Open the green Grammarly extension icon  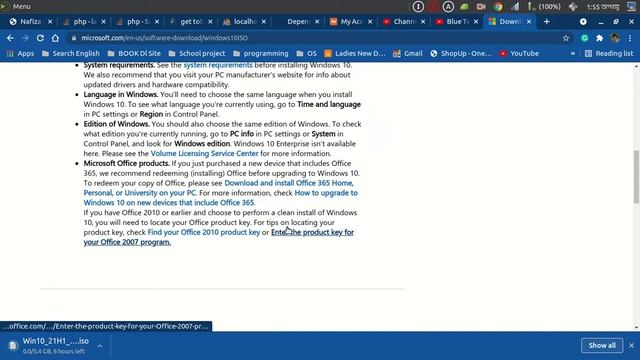(584, 38)
